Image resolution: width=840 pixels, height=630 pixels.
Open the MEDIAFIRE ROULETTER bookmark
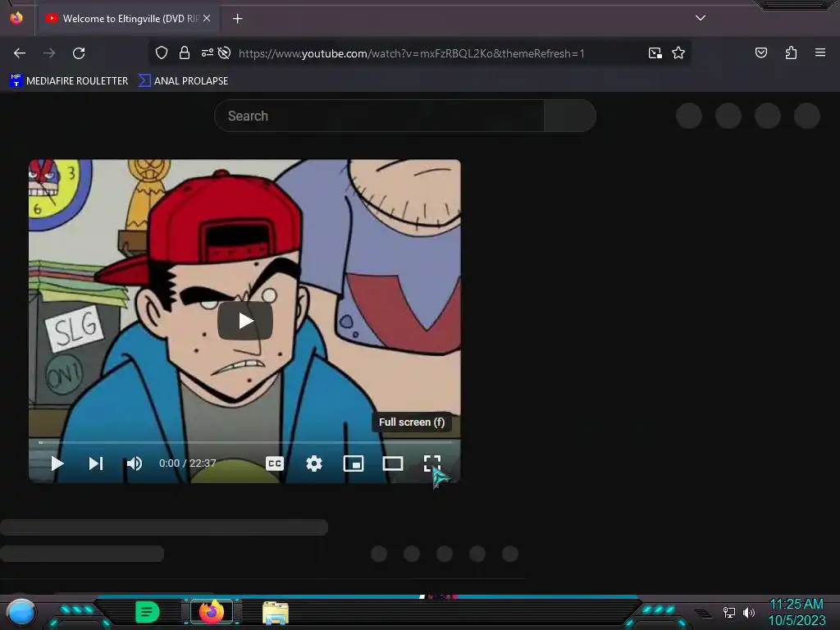69,81
